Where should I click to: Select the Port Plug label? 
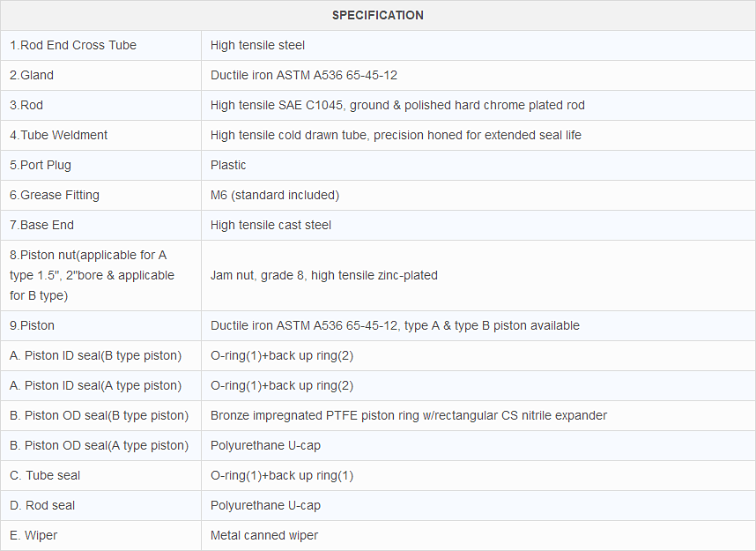tap(41, 165)
